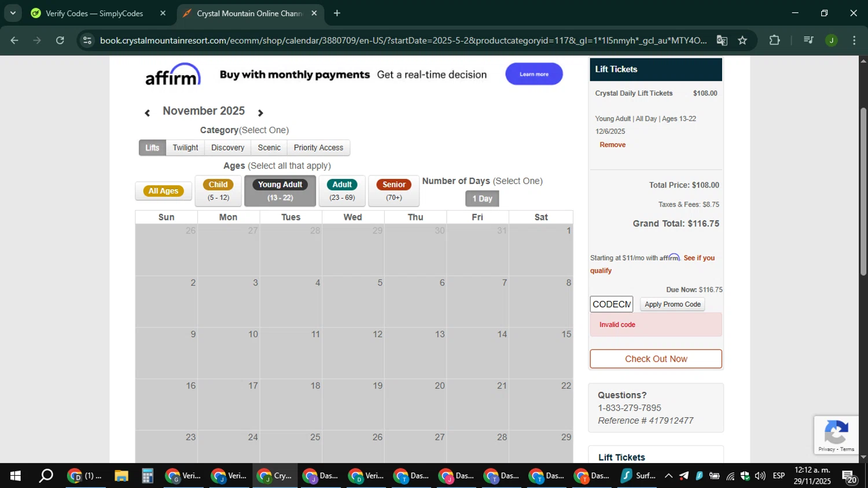Select Priority Access category

point(318,148)
